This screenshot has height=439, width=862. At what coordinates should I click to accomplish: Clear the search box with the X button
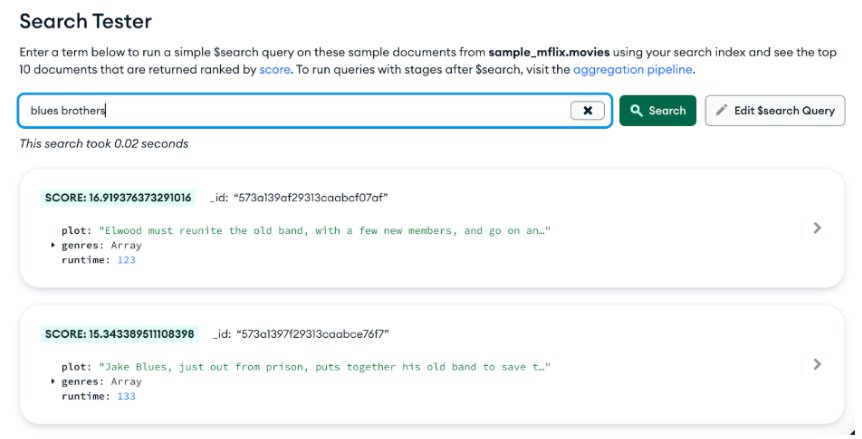pyautogui.click(x=587, y=110)
